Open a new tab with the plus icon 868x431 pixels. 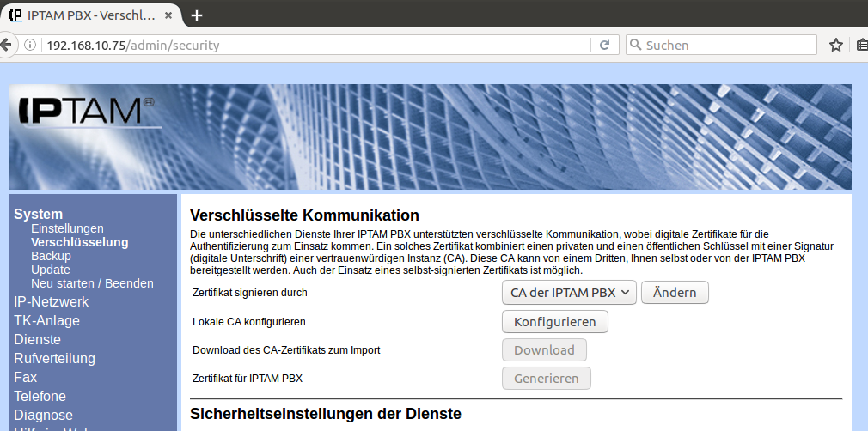tap(197, 15)
